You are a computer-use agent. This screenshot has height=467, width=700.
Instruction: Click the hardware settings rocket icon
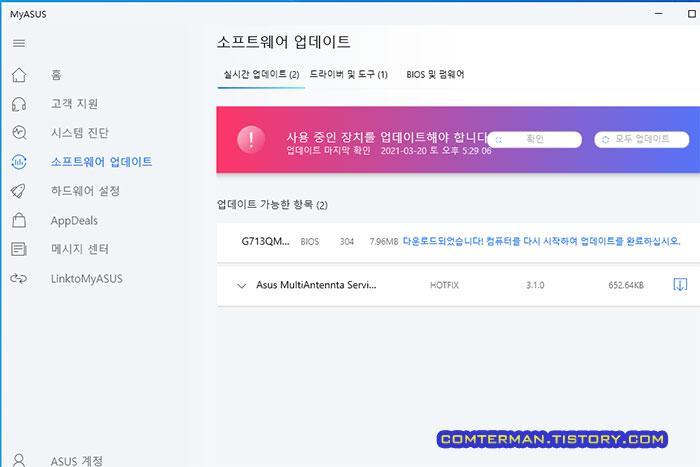(x=19, y=191)
